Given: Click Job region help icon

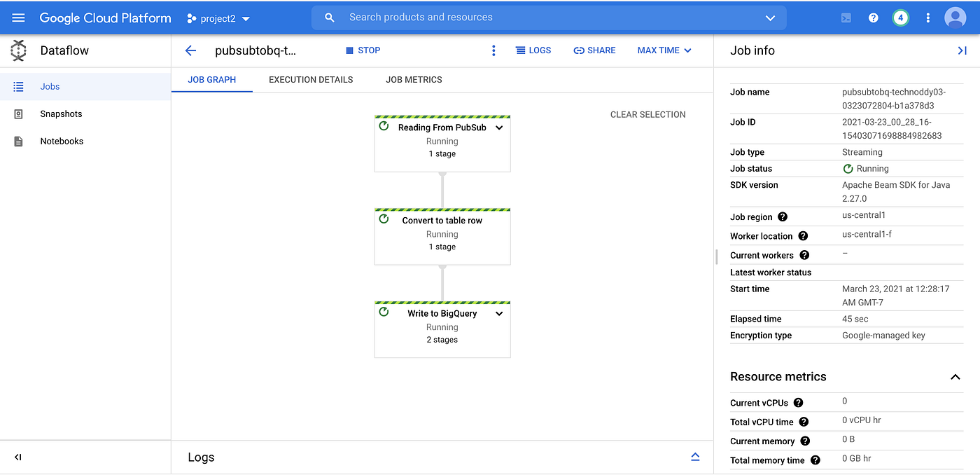Looking at the screenshot, I should click(x=783, y=217).
